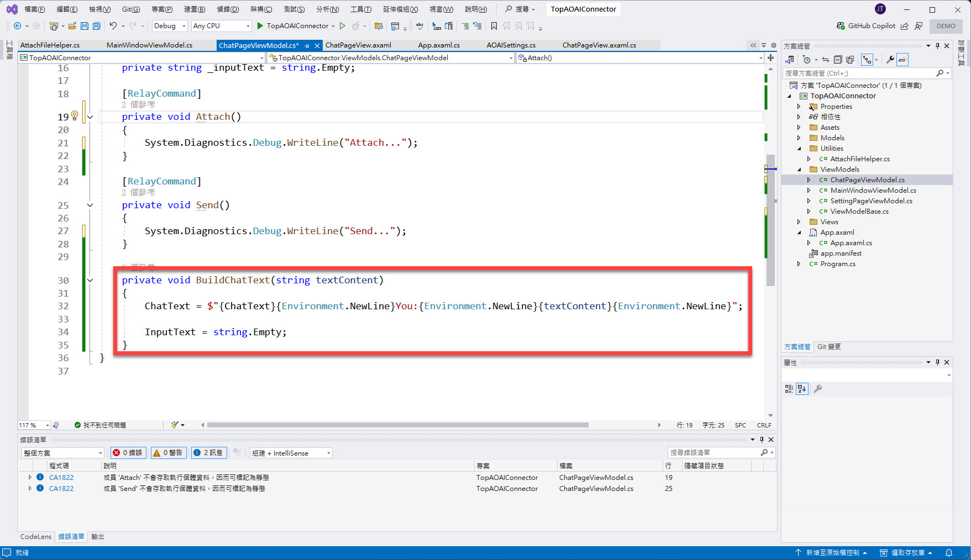Collapse the BuildChatText method outlining
971x560 pixels.
coord(90,281)
